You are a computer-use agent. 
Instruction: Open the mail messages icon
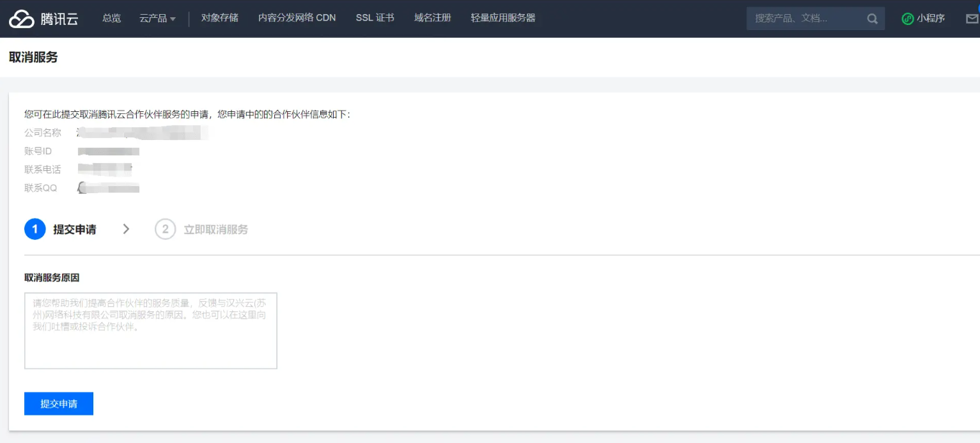click(972, 19)
